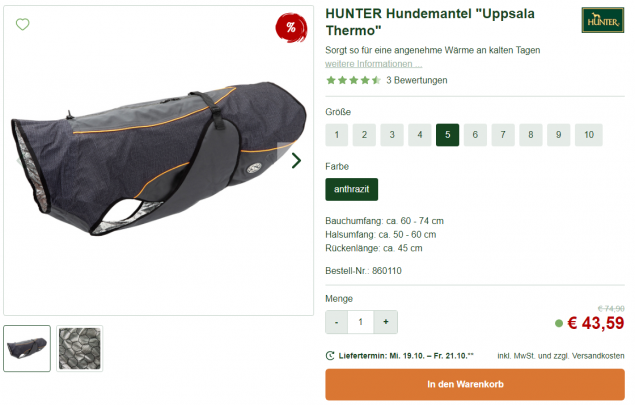Open the 3 Bewertungen reviews link
635x405 pixels.
tap(417, 80)
